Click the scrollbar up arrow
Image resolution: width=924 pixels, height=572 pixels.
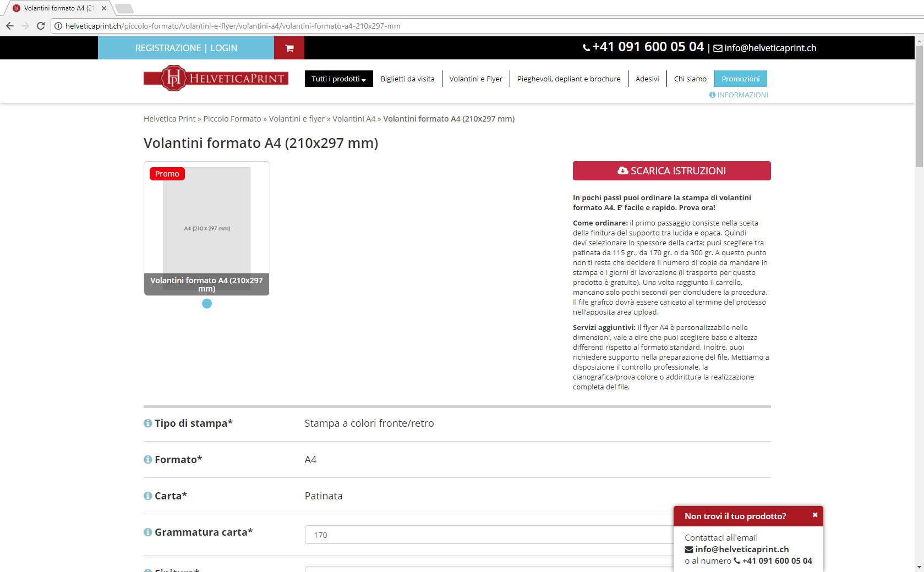[x=918, y=41]
